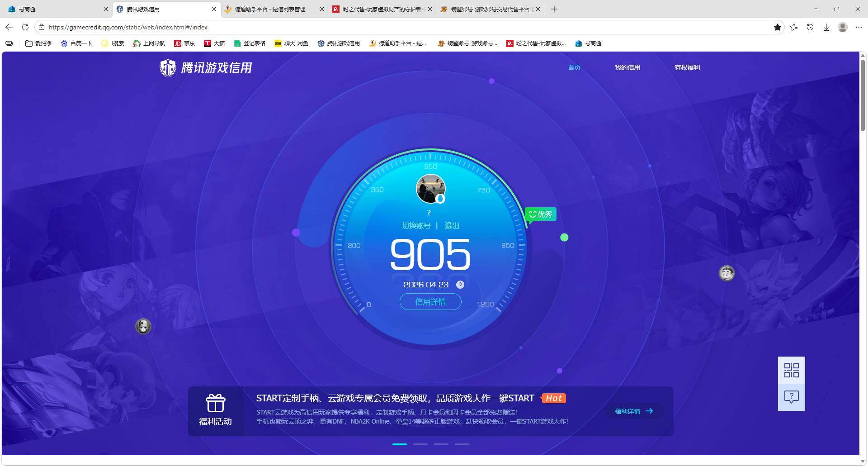Image resolution: width=868 pixels, height=467 pixels.
Task: Switch to the 我的信用 tab
Action: [627, 67]
